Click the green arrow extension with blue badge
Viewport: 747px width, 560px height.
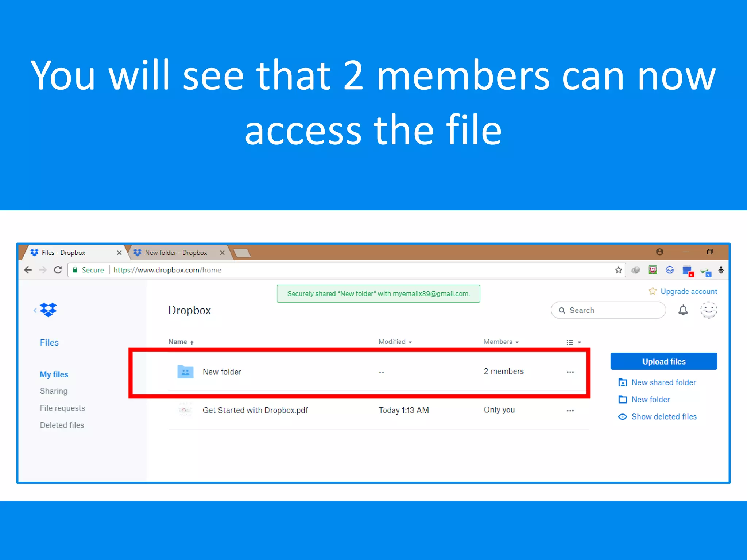(706, 272)
